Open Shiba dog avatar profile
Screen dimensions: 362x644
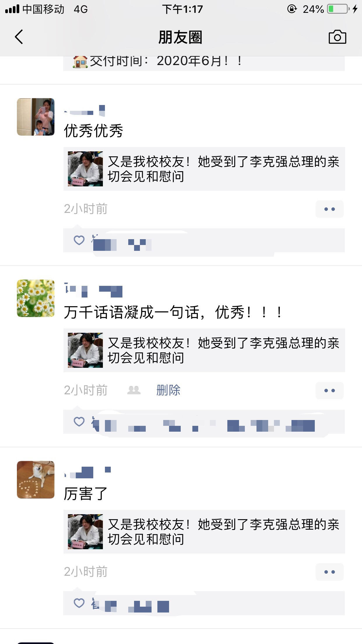(36, 480)
